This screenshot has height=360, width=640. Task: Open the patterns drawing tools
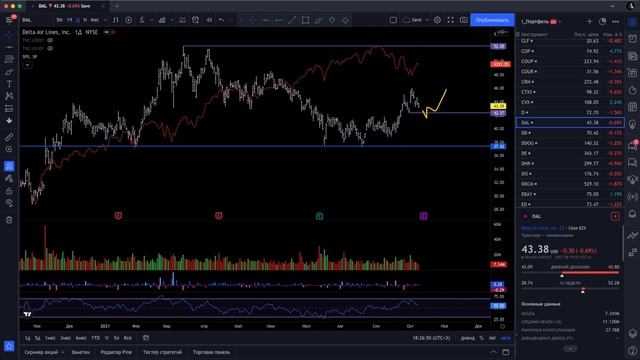[x=9, y=96]
